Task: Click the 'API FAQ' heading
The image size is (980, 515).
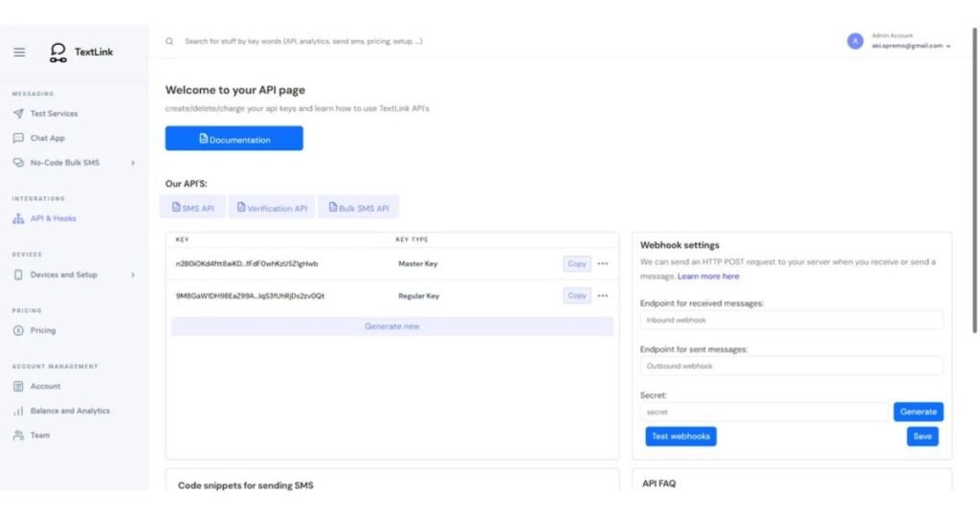Action: [x=658, y=483]
